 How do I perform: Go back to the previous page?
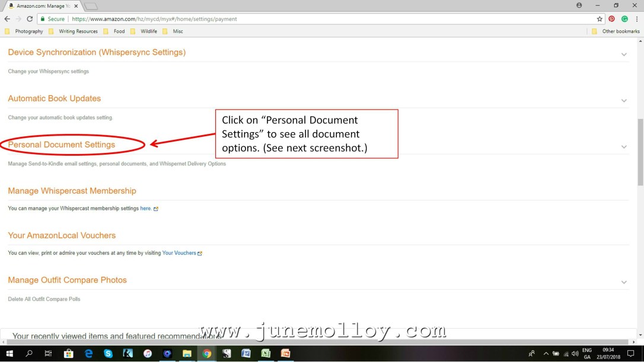7,19
